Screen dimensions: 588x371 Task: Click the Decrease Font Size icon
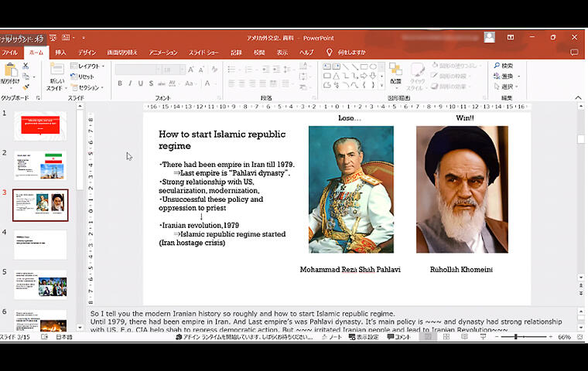201,70
